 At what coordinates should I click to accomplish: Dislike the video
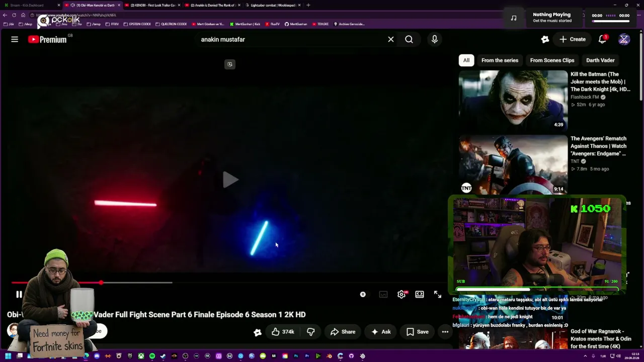(x=311, y=332)
